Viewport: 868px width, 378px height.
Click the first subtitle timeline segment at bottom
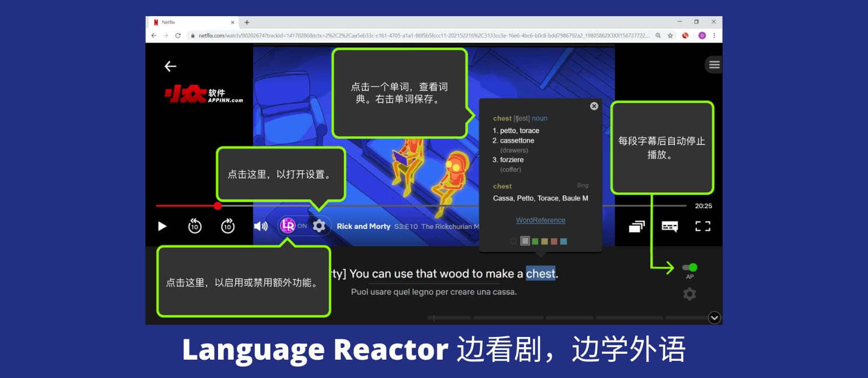point(449,318)
